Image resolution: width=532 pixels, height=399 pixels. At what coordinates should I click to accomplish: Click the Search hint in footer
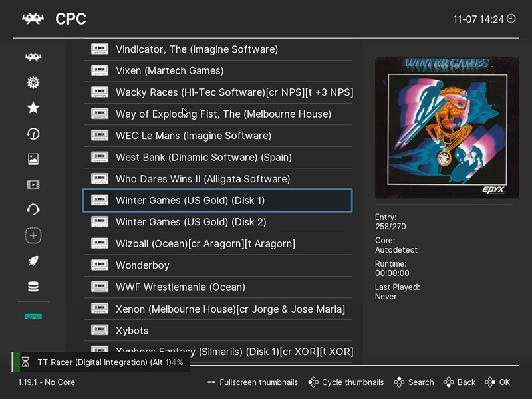tap(414, 382)
